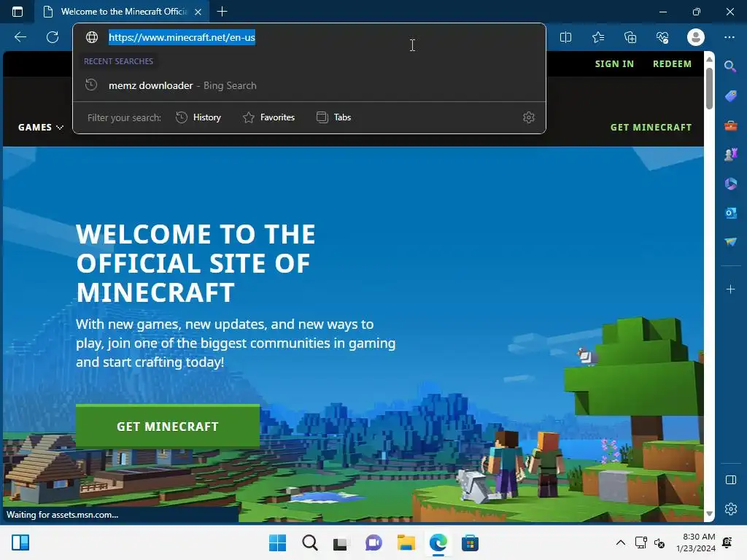Open Browser essentials heart icon

[662, 37]
